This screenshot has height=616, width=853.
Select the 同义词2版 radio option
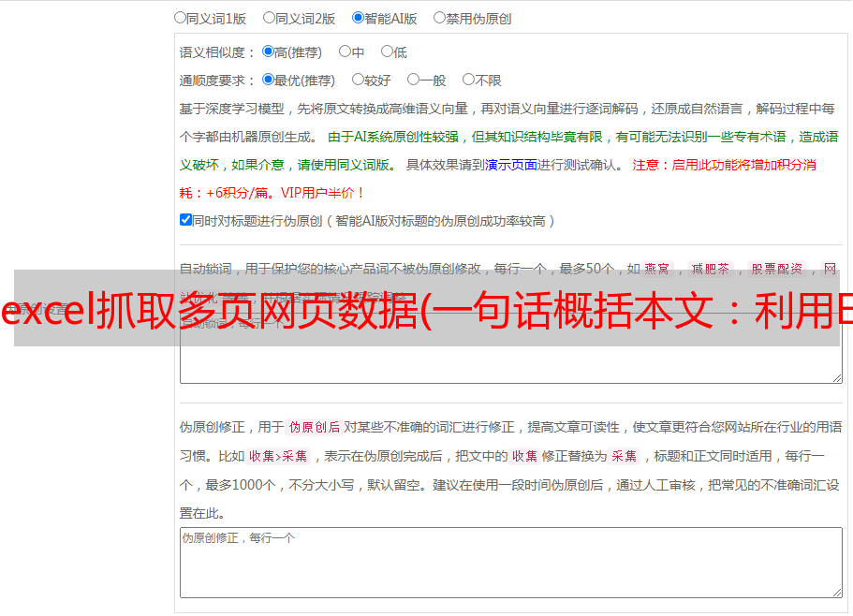point(269,18)
